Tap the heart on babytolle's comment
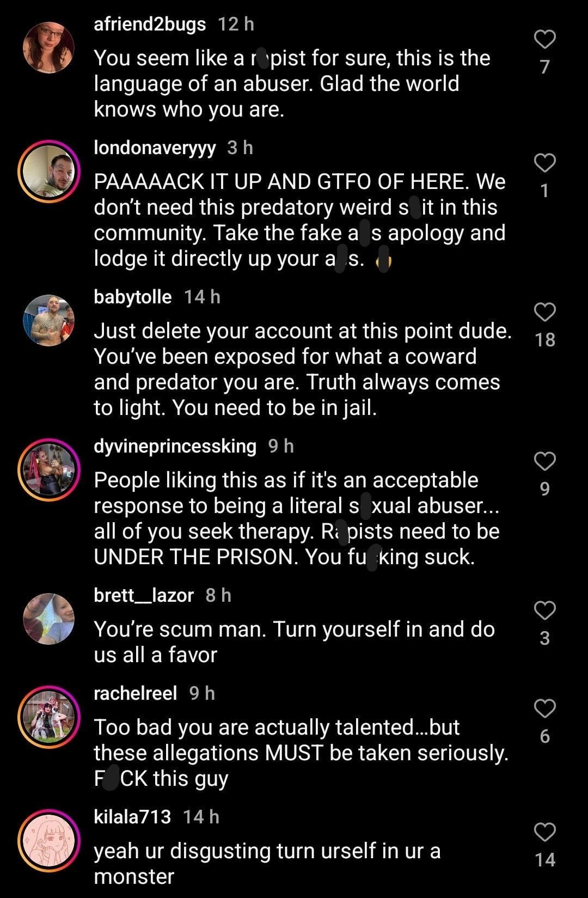 (544, 312)
